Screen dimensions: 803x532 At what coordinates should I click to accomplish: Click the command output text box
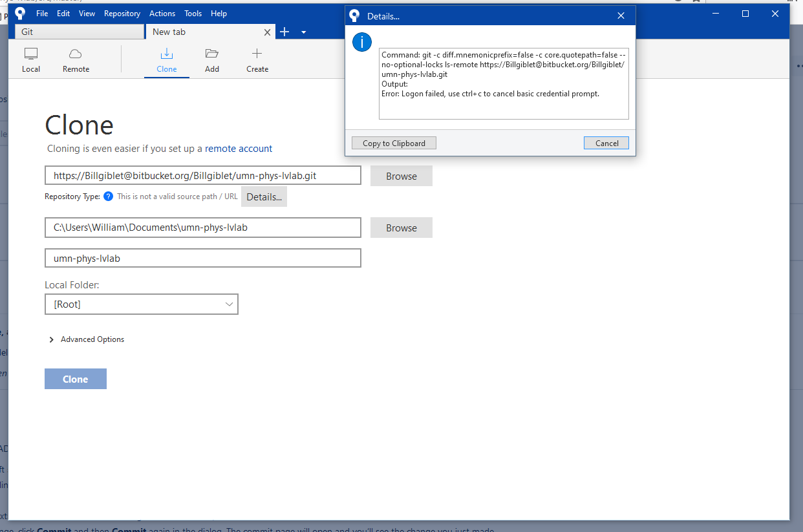click(504, 83)
